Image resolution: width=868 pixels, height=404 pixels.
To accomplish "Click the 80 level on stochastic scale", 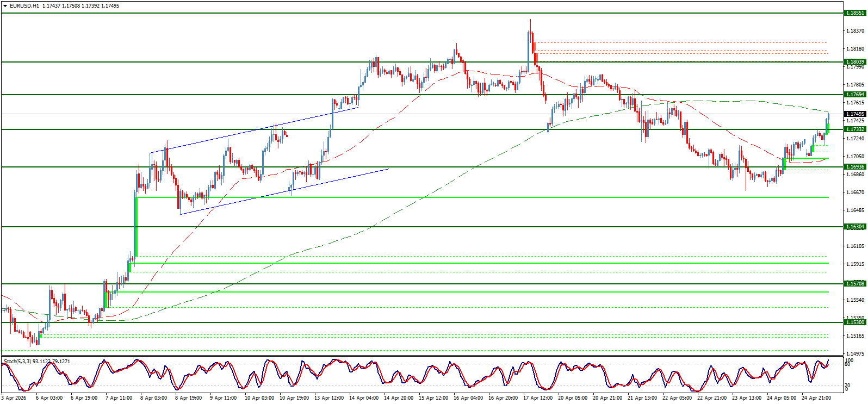I will (847, 364).
